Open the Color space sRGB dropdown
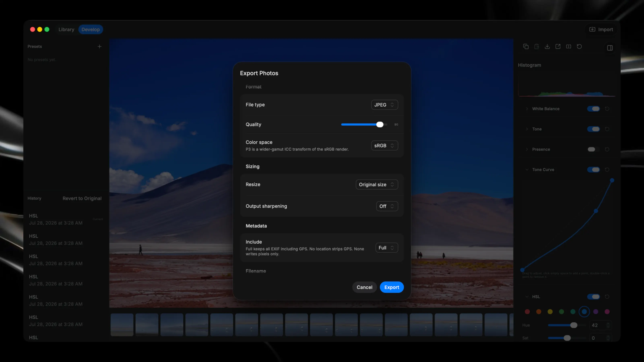Viewport: 644px width, 362px height. pos(385,145)
